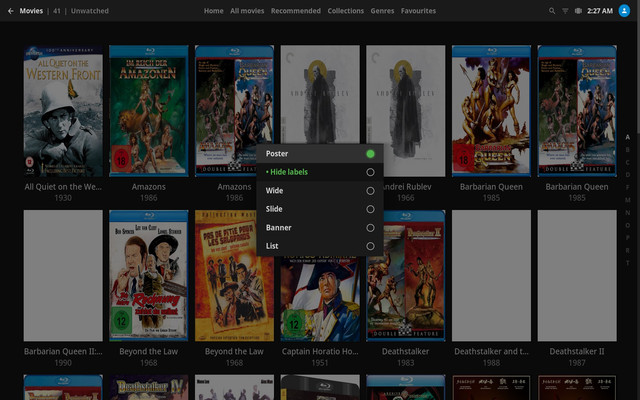Click the "Deathstalker" 1983 title
Viewport: 640px width, 400px height.
406,351
